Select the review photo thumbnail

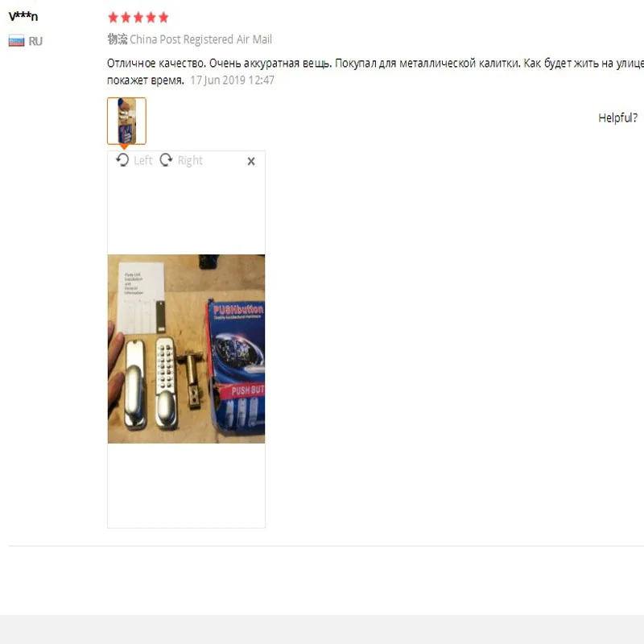[x=126, y=121]
